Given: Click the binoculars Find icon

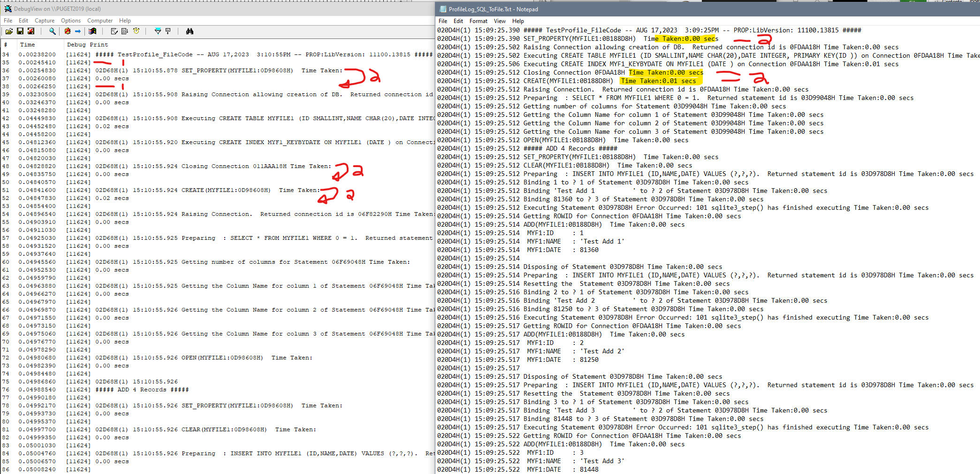Looking at the screenshot, I should click(190, 31).
